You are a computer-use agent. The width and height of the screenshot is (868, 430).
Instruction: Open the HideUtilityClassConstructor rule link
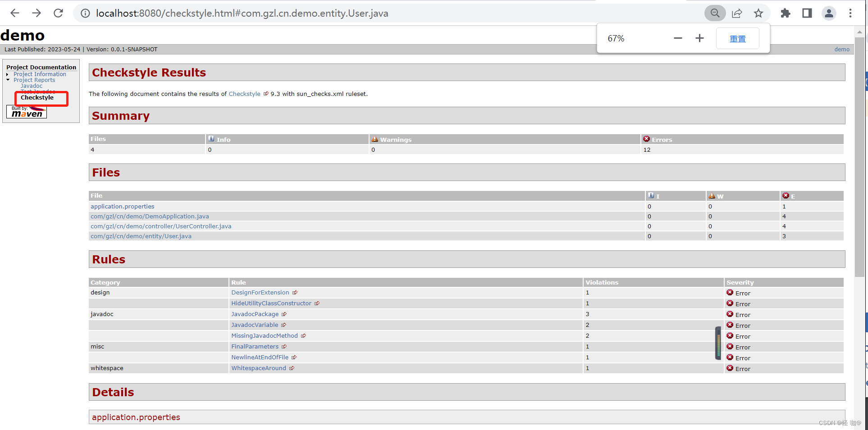(271, 303)
